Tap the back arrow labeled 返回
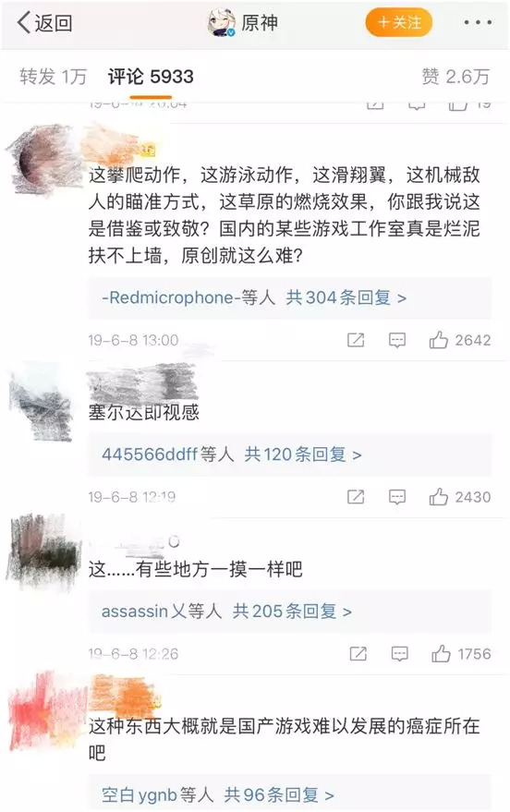The height and width of the screenshot is (812, 510). click(x=44, y=23)
